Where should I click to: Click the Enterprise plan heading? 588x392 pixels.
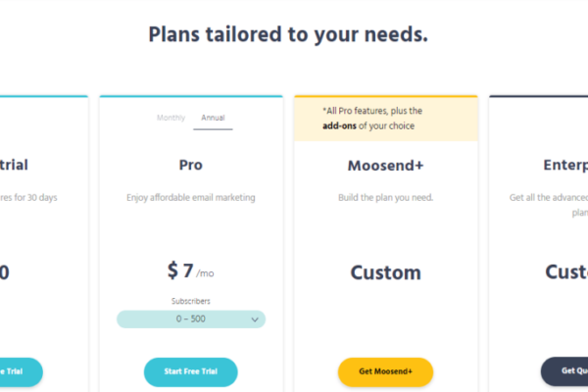point(565,165)
